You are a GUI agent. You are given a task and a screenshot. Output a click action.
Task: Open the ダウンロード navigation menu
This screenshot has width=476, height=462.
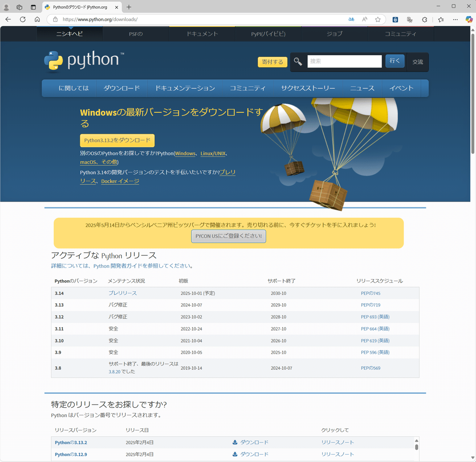click(x=122, y=88)
